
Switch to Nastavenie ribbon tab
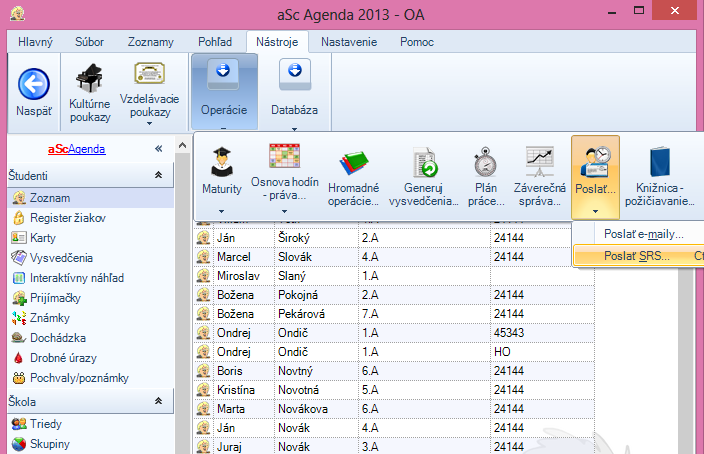tap(349, 42)
